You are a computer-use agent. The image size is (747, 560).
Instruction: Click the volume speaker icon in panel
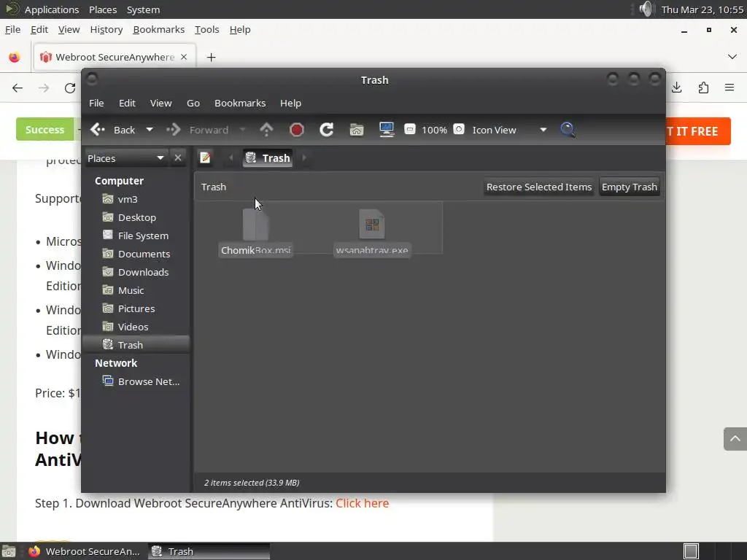[646, 9]
